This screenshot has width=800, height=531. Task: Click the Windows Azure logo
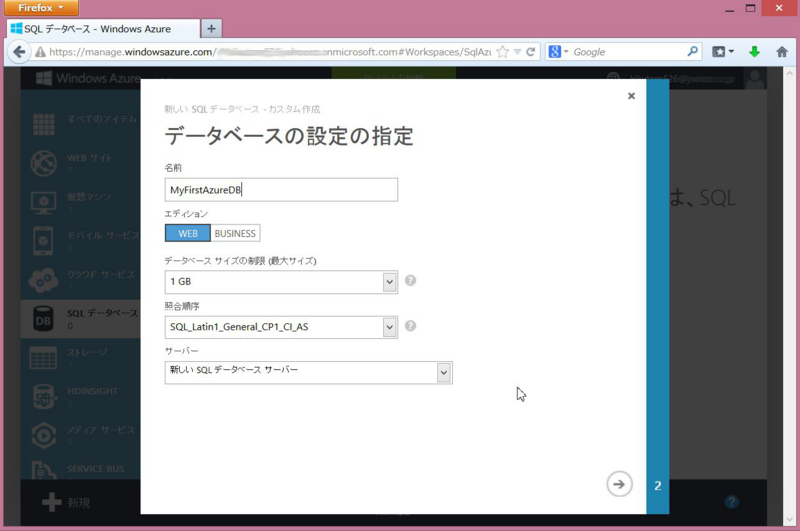pyautogui.click(x=89, y=78)
